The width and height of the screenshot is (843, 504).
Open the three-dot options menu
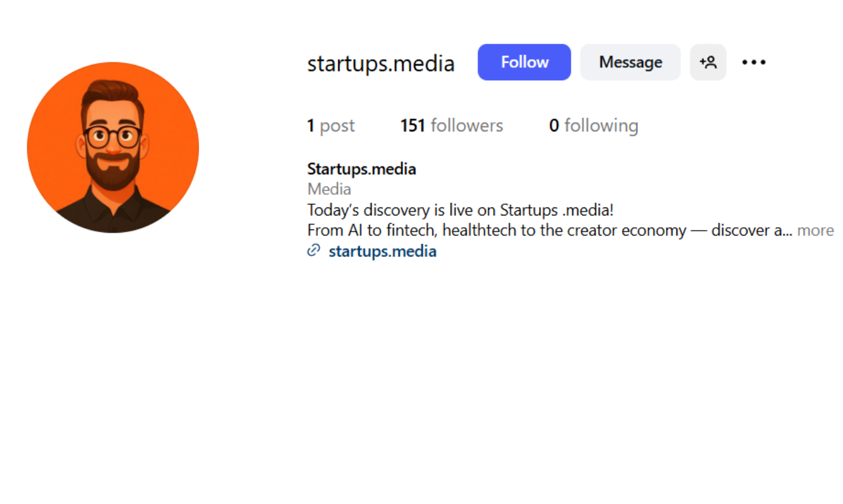tap(753, 62)
